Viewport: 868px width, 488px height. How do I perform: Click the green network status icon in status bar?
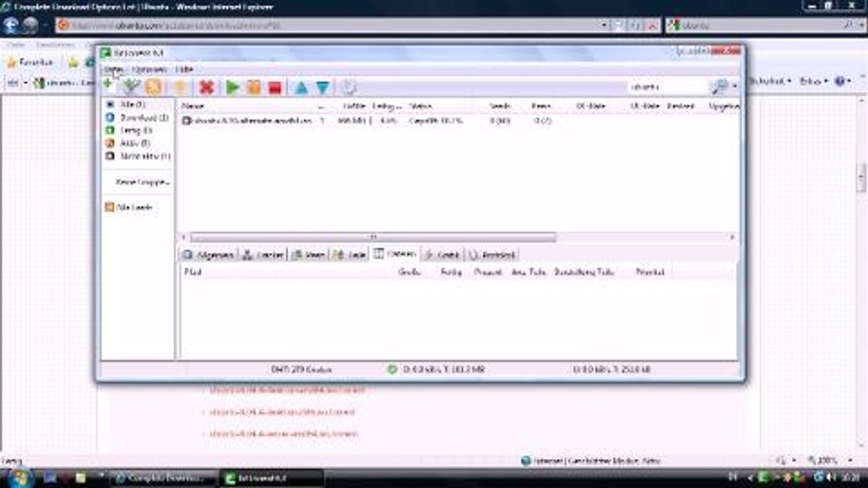[391, 369]
